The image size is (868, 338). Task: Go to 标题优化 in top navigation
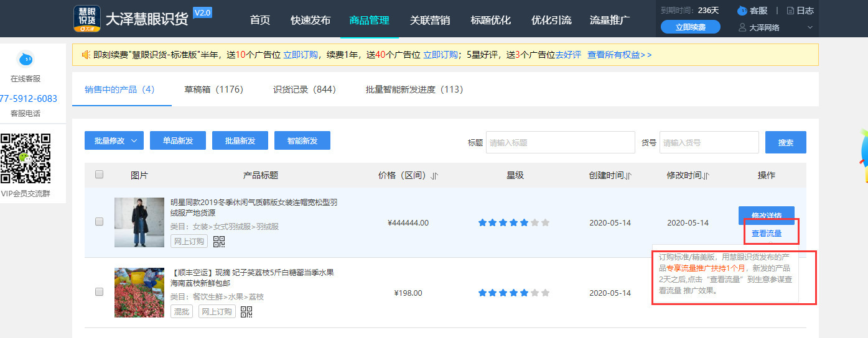490,20
